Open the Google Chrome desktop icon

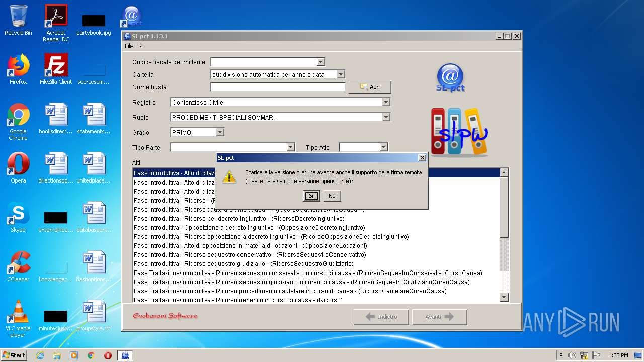coord(18,122)
